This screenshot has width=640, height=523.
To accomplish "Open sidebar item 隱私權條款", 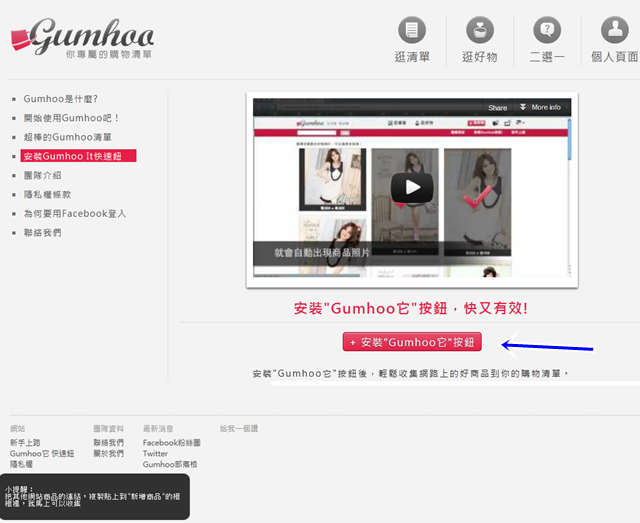I will pyautogui.click(x=47, y=195).
